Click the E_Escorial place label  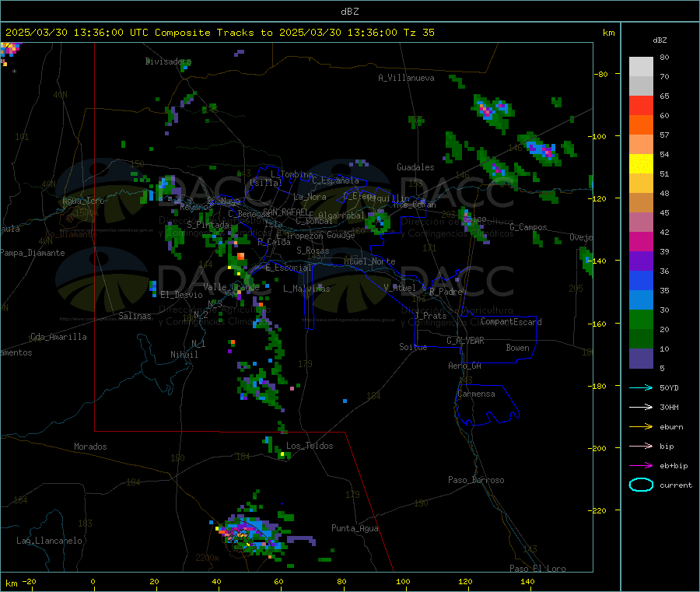[289, 268]
